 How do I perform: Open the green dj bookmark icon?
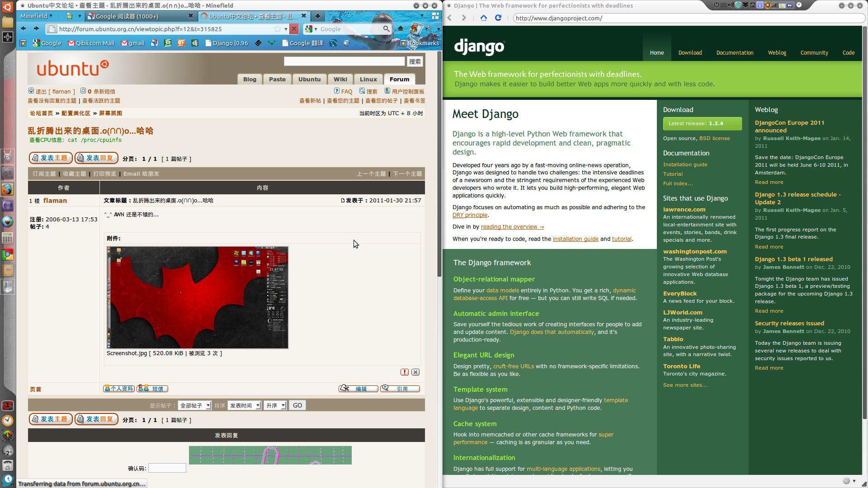pos(195,43)
